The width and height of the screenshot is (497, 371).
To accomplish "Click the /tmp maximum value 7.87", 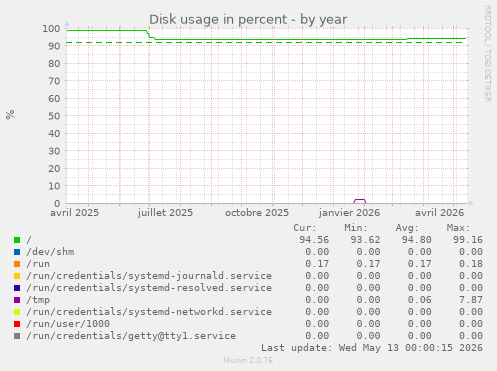I will click(471, 300).
